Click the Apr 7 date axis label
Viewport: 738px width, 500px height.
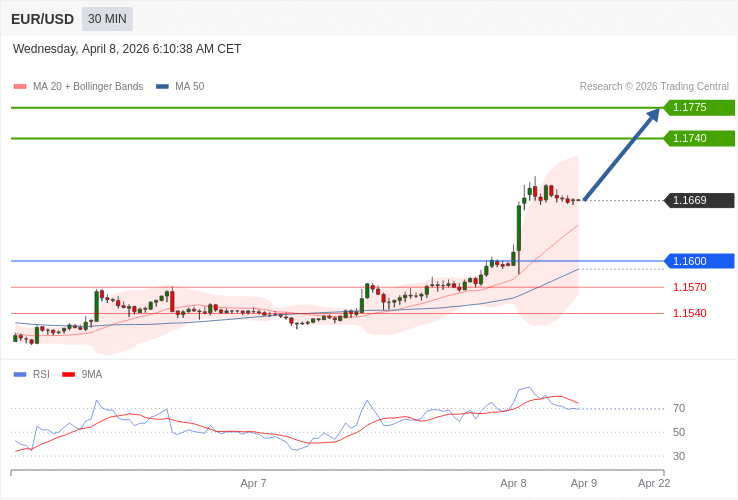253,484
